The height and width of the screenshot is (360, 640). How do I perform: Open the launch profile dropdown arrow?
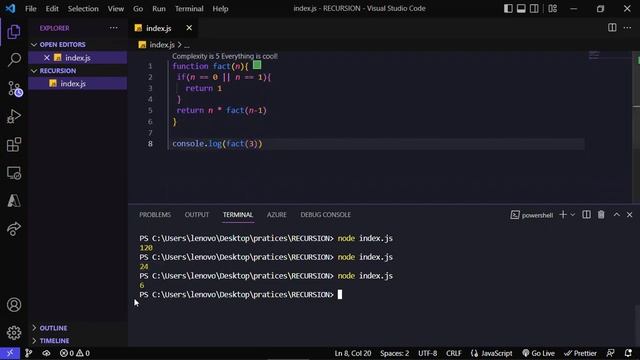(x=573, y=215)
